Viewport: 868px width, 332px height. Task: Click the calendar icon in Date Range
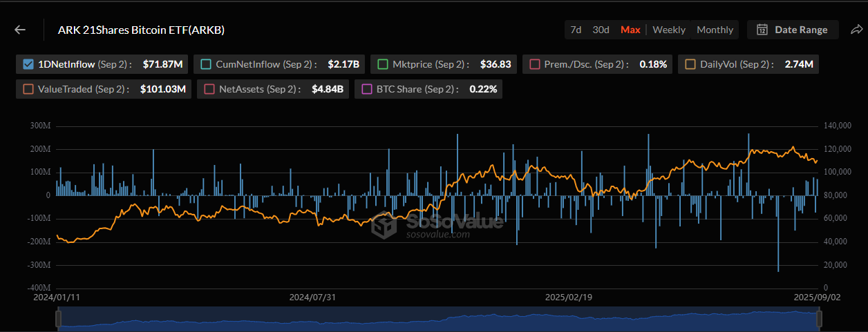click(762, 30)
